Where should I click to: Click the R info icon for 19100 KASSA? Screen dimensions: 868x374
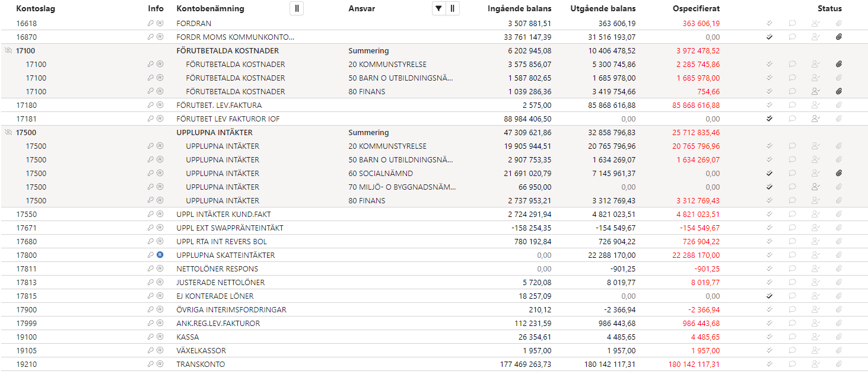(160, 337)
